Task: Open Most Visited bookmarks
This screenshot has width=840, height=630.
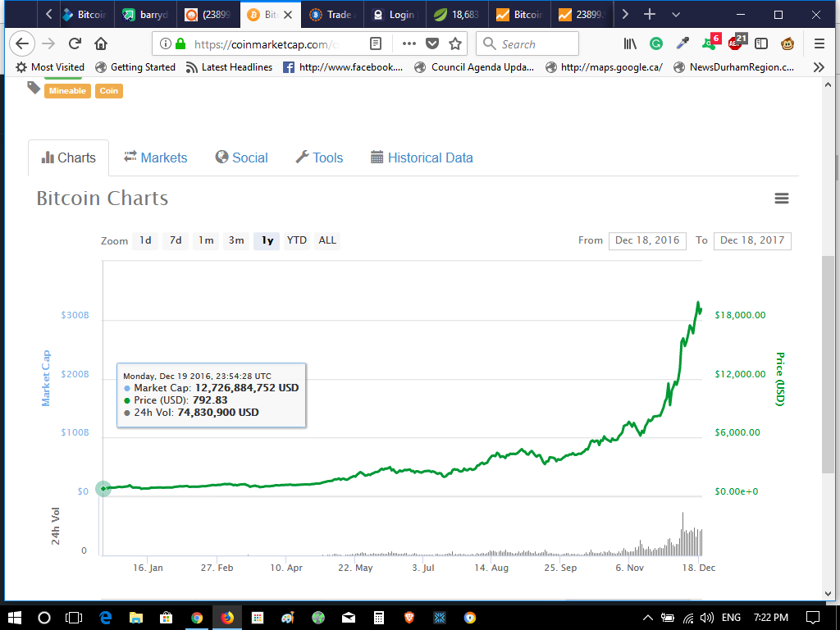Action: [50, 67]
